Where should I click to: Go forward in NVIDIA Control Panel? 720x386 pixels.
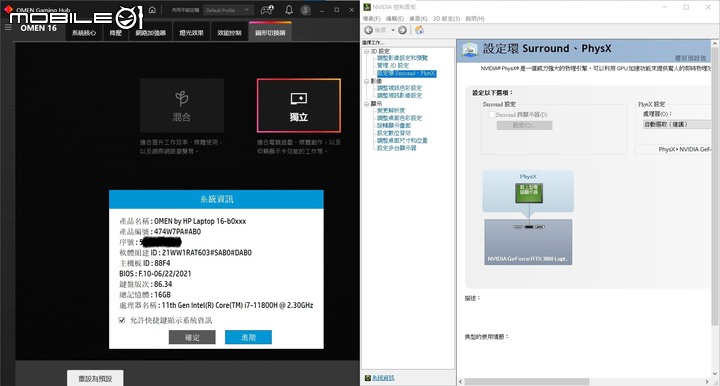(x=402, y=30)
